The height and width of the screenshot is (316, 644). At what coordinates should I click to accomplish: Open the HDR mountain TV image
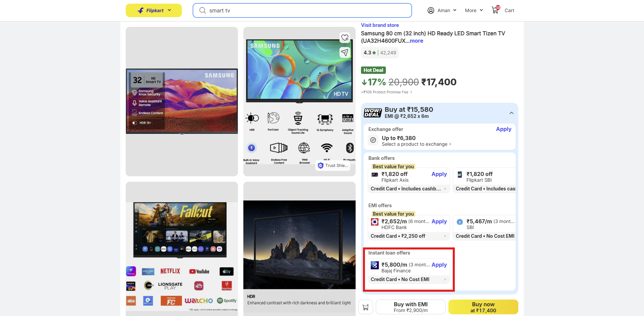(x=299, y=249)
